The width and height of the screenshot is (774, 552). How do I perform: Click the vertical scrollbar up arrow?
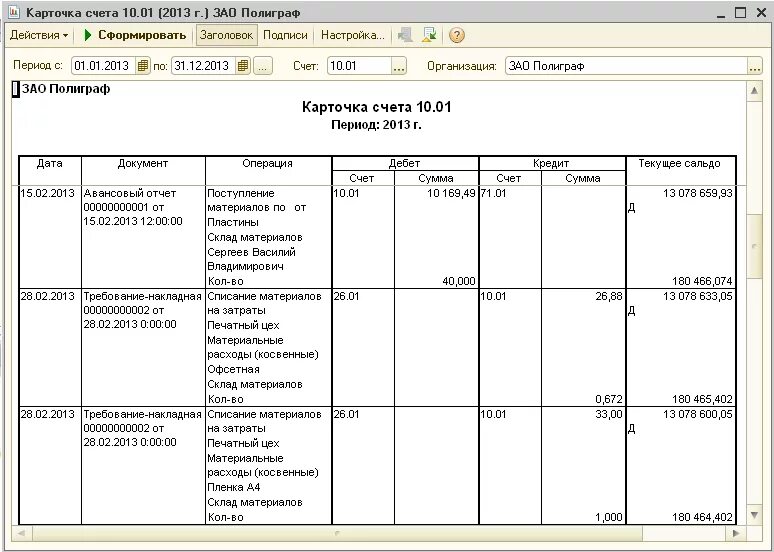tap(754, 91)
